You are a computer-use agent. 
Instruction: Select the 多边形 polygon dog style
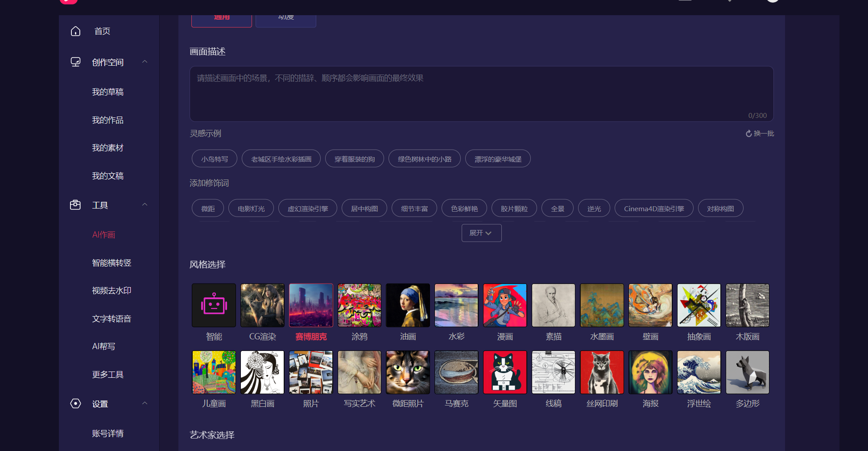click(747, 372)
